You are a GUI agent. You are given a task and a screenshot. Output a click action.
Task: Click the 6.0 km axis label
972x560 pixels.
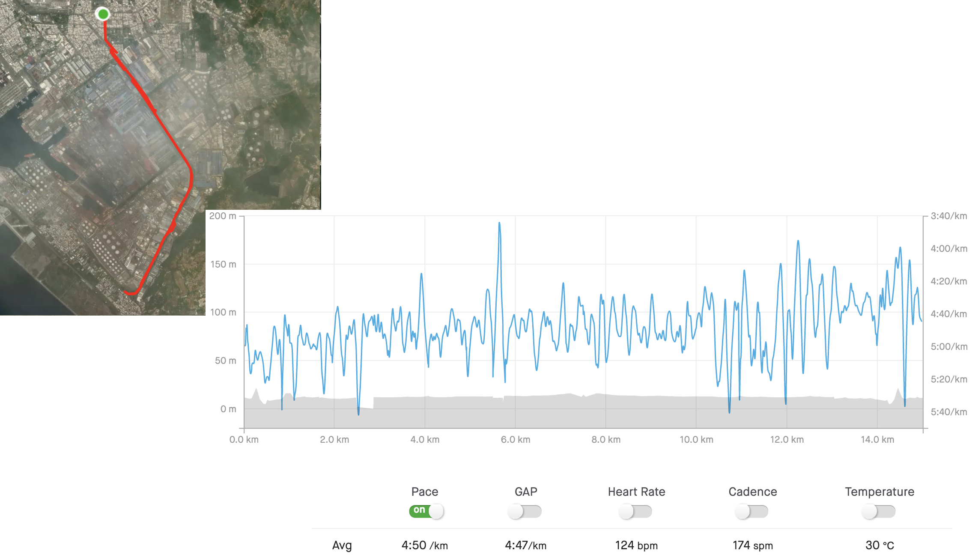click(x=515, y=440)
